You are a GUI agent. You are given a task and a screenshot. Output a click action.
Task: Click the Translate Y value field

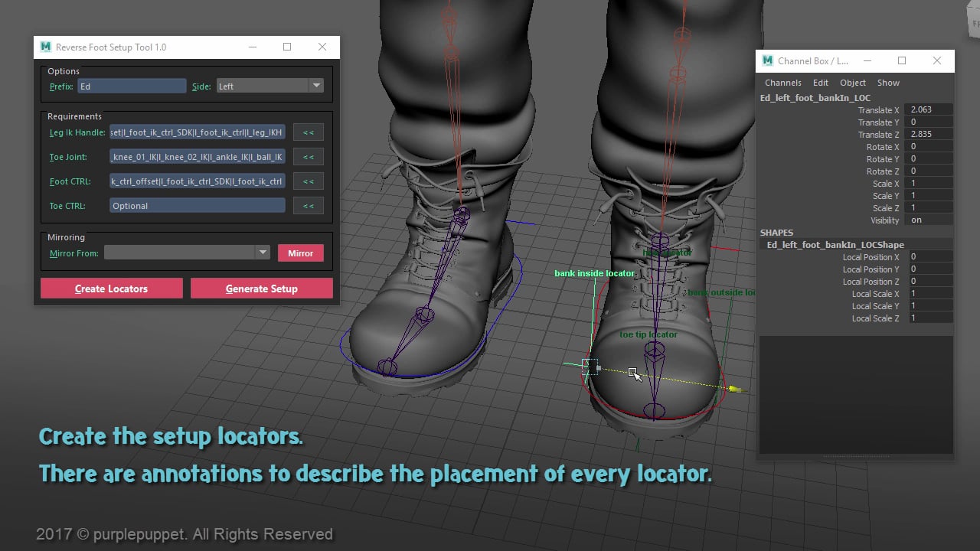coord(928,122)
